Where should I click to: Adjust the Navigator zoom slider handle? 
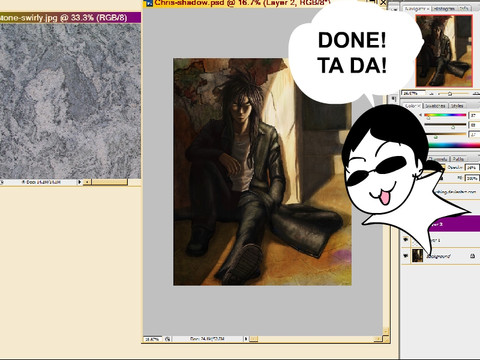[450, 94]
